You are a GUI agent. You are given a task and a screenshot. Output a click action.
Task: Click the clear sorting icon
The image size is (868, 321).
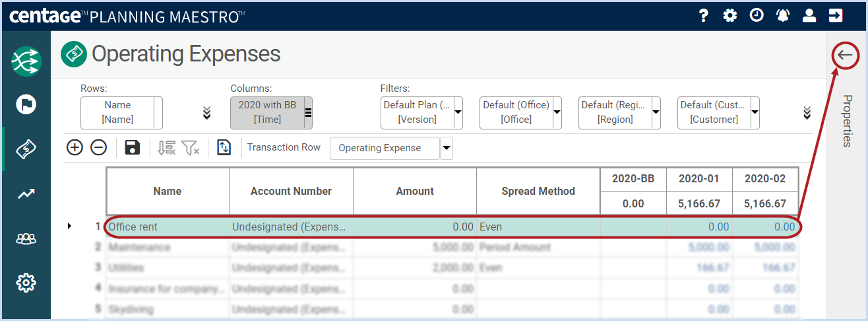tap(166, 148)
